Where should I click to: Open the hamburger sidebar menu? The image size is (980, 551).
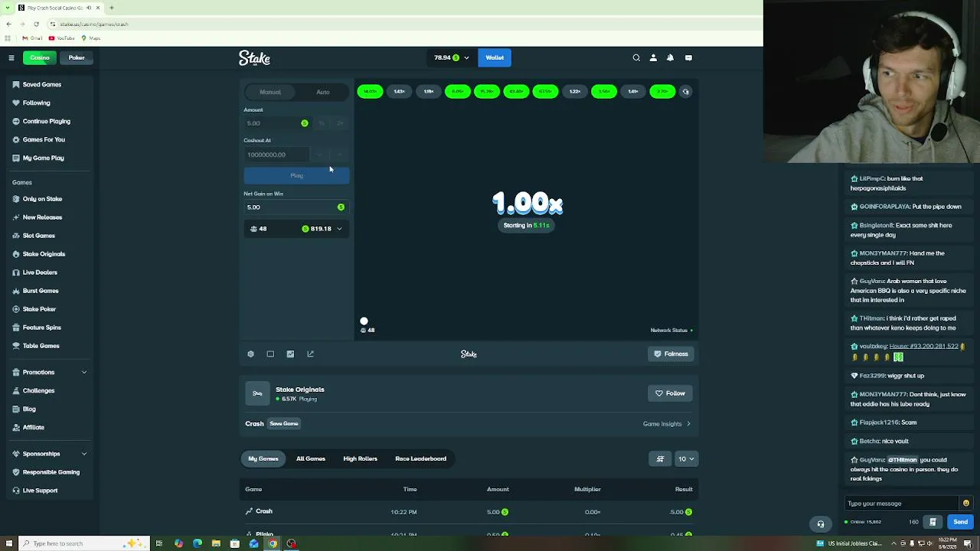(x=11, y=57)
